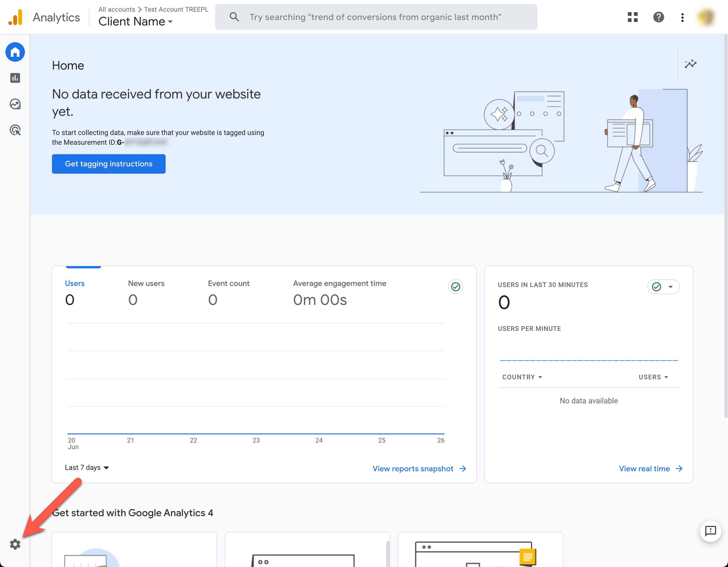This screenshot has width=728, height=567.
Task: Click 'USERS PER MINUTE' label
Action: [529, 328]
